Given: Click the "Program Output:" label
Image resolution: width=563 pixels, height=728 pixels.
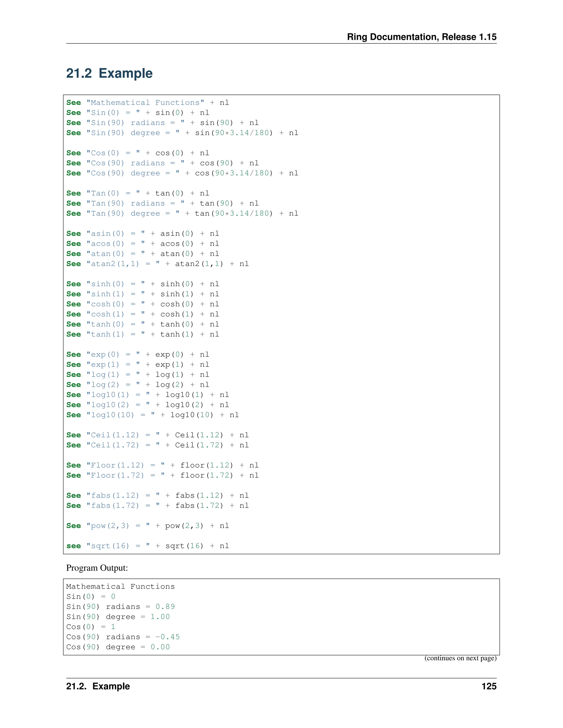Looking at the screenshot, I should click(97, 568).
